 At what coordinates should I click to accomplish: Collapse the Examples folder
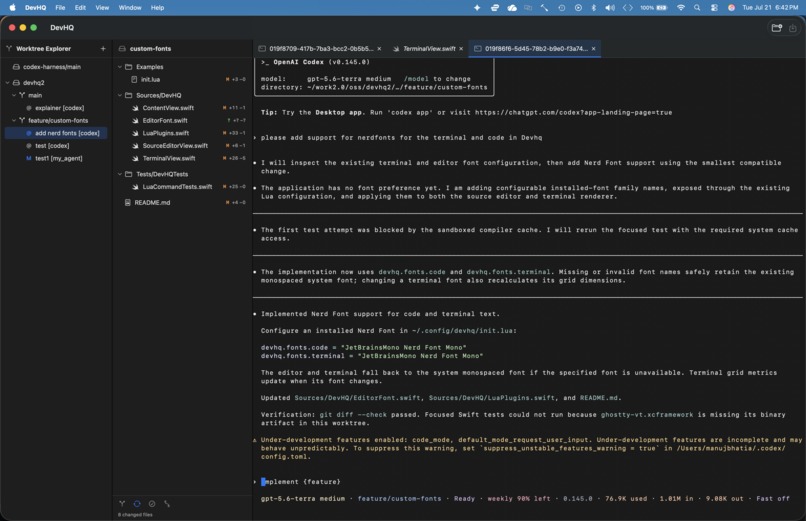pos(120,67)
